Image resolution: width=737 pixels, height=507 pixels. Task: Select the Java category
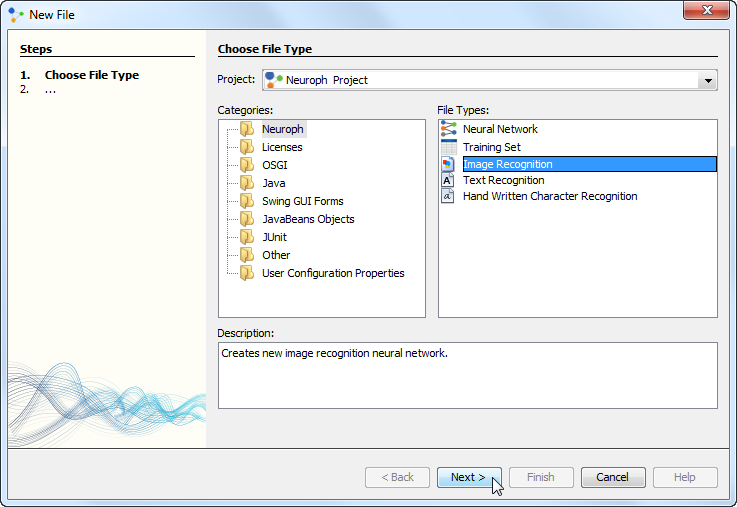273,183
